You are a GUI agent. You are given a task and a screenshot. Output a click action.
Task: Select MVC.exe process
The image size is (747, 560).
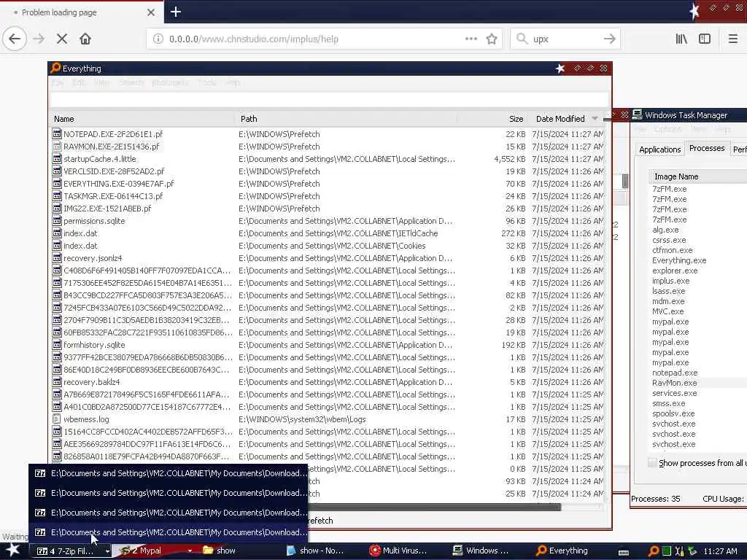pyautogui.click(x=668, y=311)
